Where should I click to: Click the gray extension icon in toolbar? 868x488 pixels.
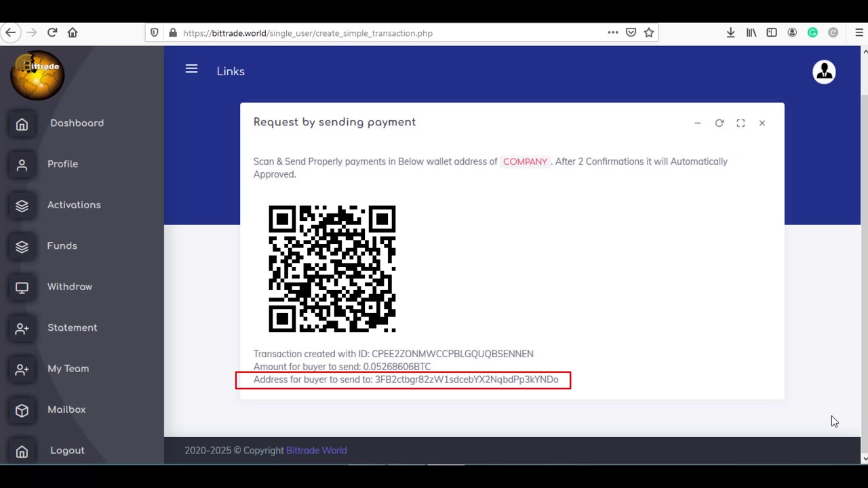833,33
